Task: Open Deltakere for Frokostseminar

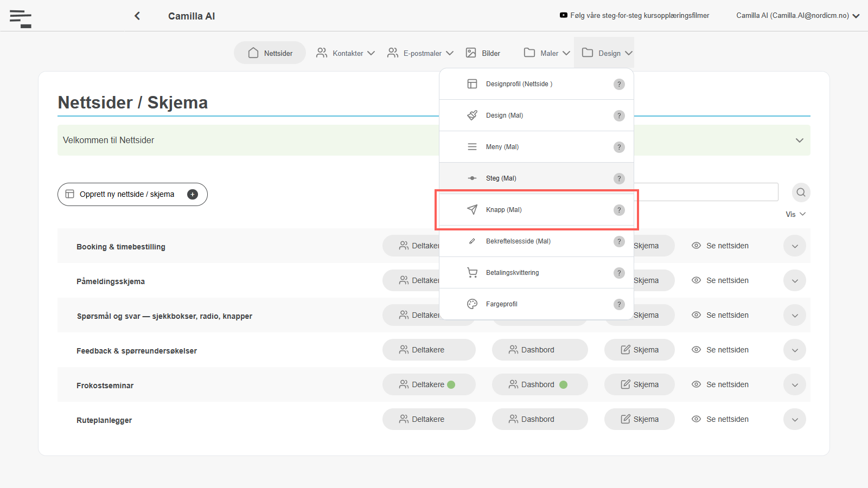Action: click(x=429, y=384)
